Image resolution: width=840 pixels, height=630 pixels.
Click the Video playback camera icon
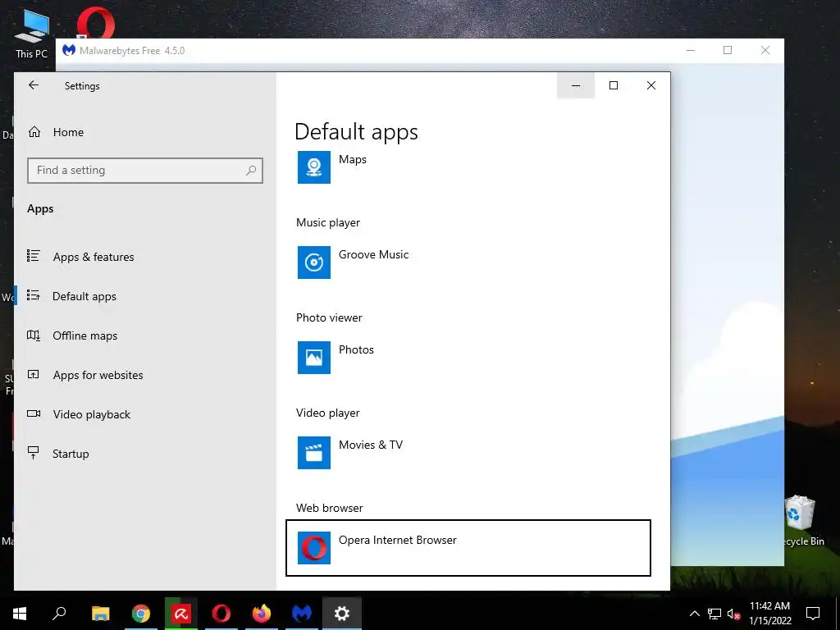point(34,413)
